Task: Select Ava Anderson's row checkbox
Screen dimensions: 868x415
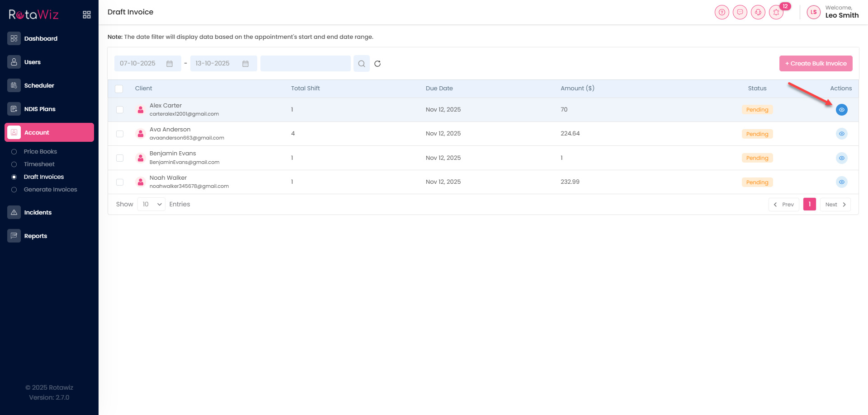Action: (120, 134)
